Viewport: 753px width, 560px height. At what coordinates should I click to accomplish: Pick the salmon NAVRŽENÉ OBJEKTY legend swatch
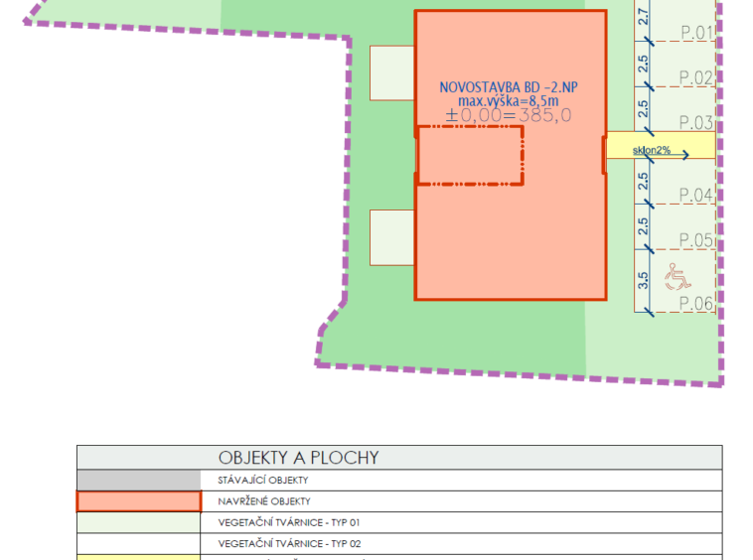[139, 501]
